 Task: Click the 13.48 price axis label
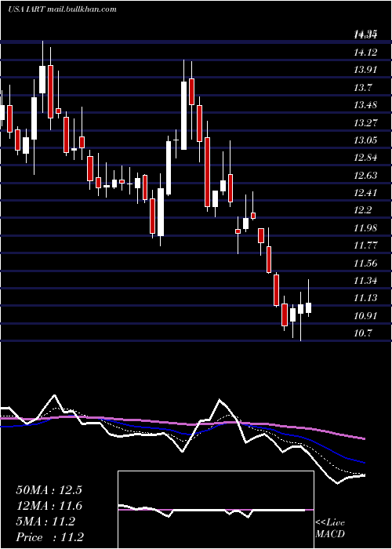365,104
